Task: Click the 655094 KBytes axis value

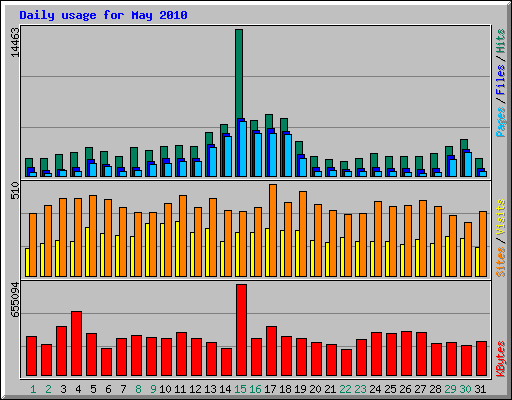Action: [15, 300]
